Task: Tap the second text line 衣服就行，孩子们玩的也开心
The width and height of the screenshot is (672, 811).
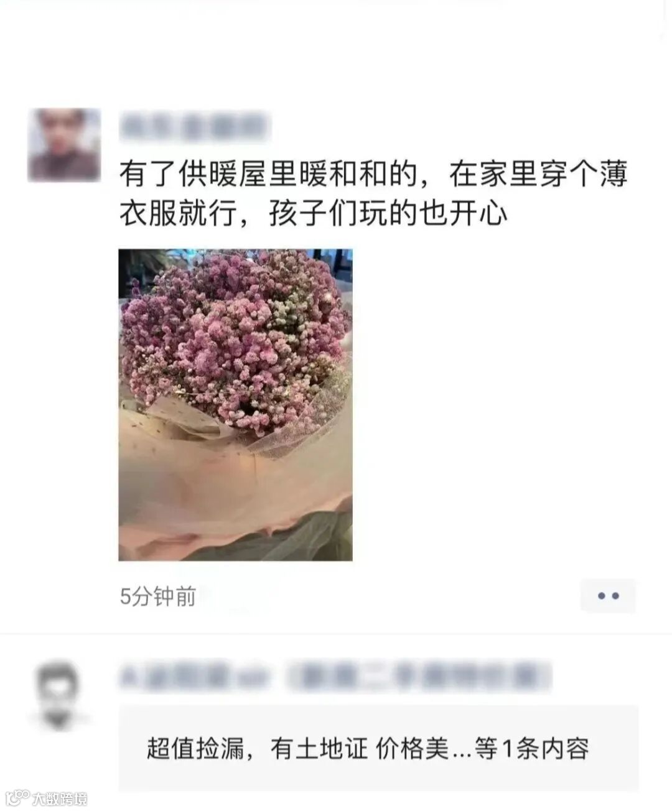Action: [314, 214]
